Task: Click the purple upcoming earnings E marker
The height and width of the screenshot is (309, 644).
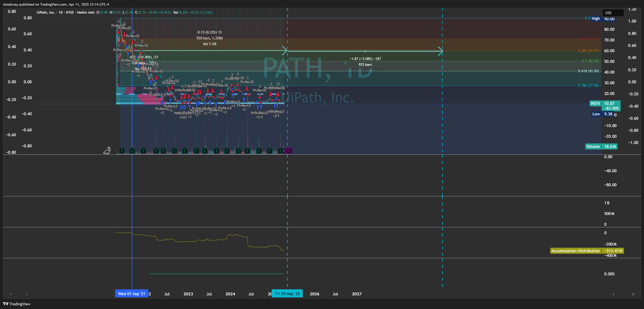Action: [289, 151]
